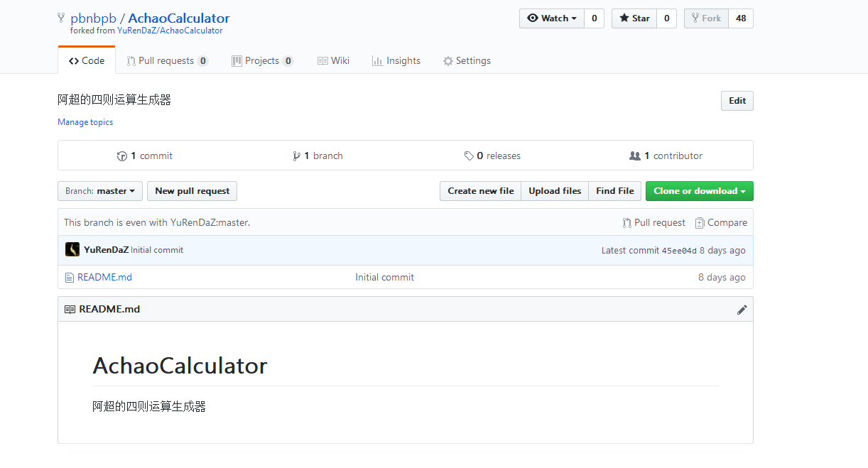Go to the YuRenDaZ/AchaoCalculator source repository
The height and width of the screenshot is (468, 868).
pos(170,31)
